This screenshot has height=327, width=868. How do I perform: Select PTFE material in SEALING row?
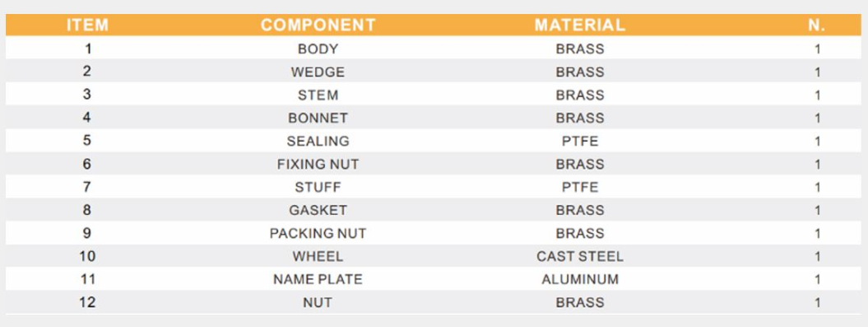(579, 142)
